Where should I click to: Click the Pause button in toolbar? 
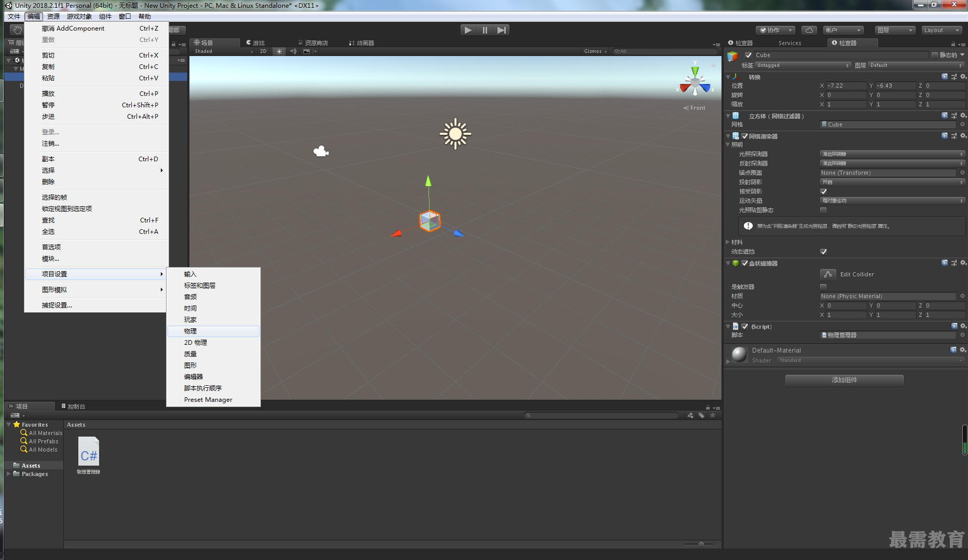click(x=485, y=30)
